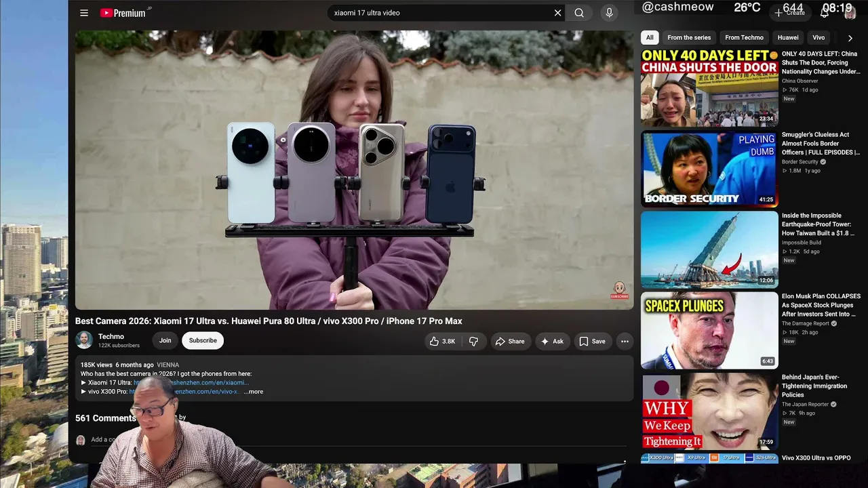Visit the Border Security channel

point(800,162)
